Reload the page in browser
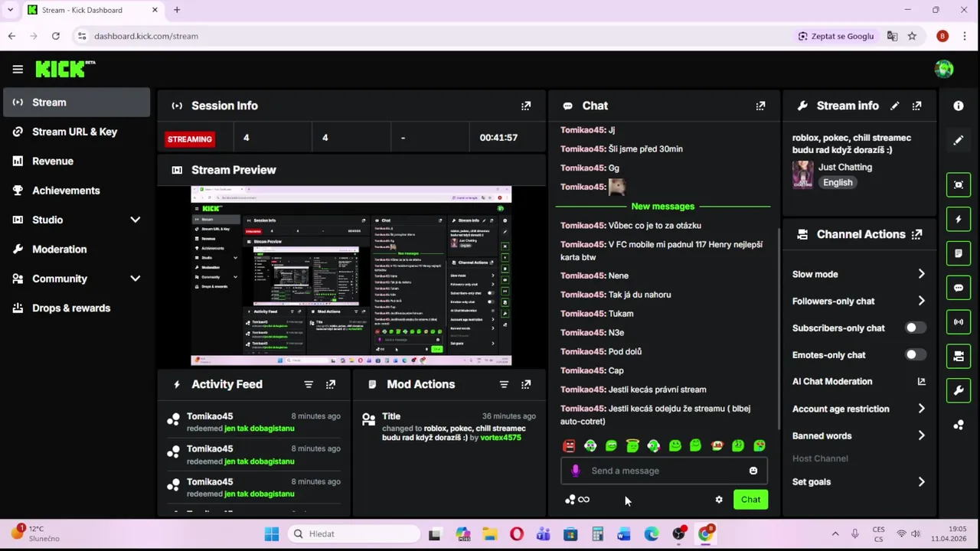 tap(56, 36)
